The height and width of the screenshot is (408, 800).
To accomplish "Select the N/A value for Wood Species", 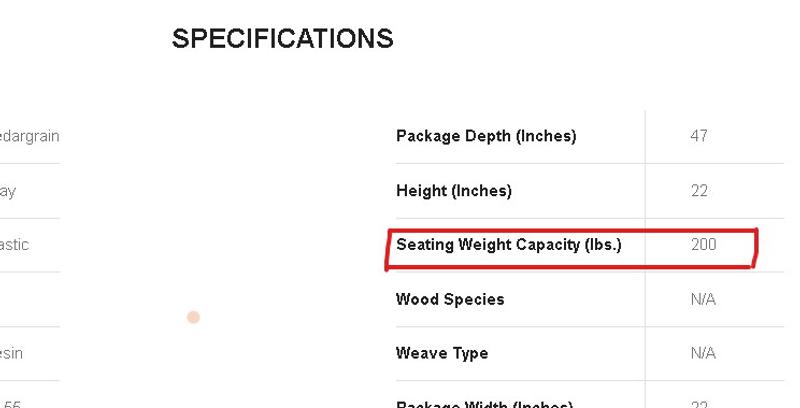I will (703, 299).
